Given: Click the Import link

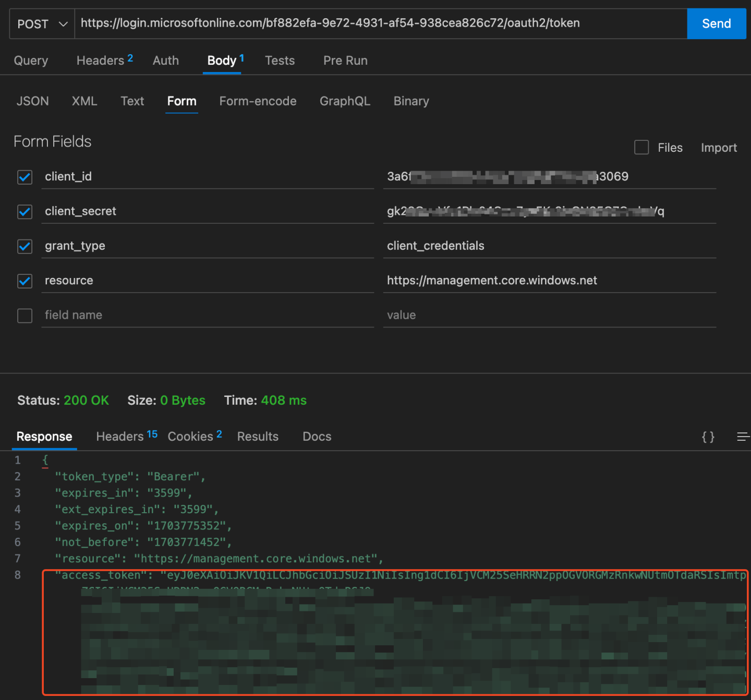Looking at the screenshot, I should point(719,148).
